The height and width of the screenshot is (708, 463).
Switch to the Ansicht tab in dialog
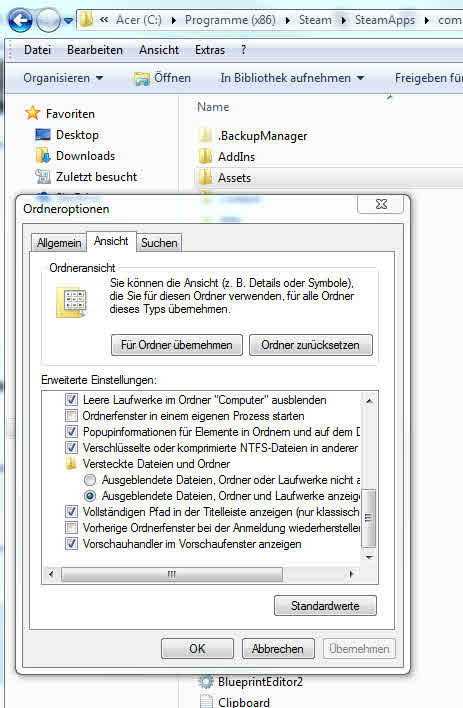(111, 241)
